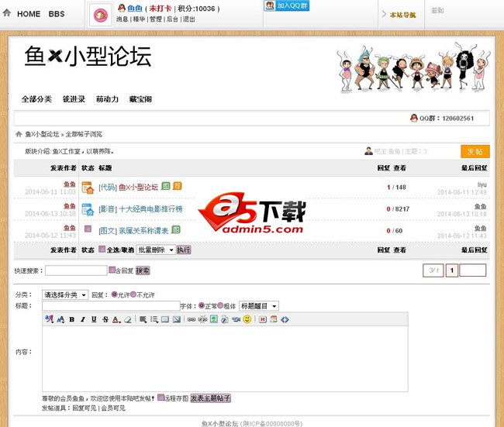This screenshot has width=504, height=427.
Task: Click the 标题 title input field
Action: pos(111,305)
